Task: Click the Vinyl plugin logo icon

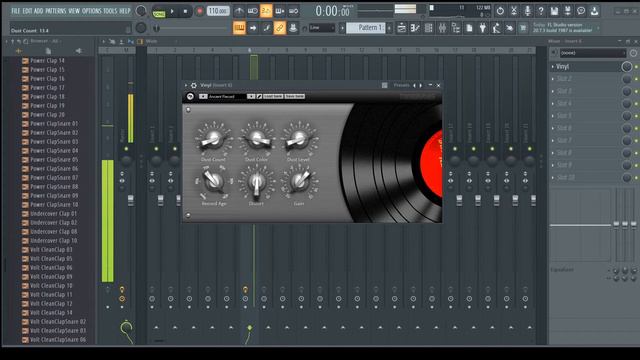Action: point(190,96)
